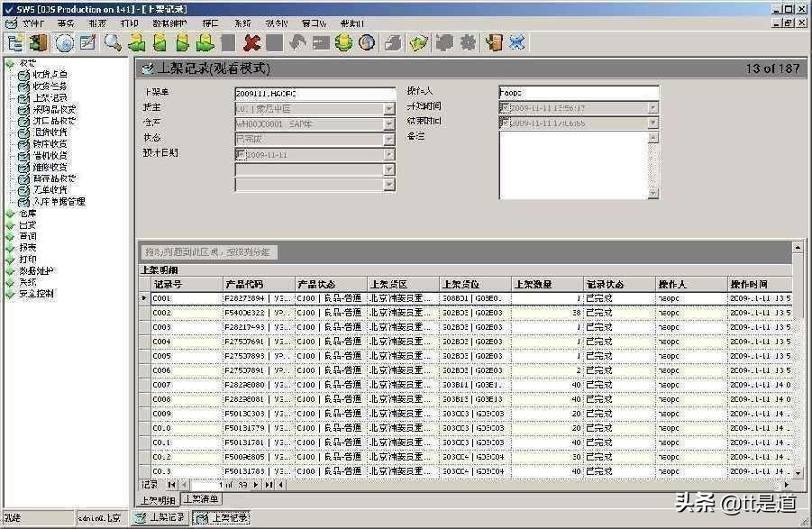
Task: Click the first-record button in grid navigator
Action: coord(171,485)
